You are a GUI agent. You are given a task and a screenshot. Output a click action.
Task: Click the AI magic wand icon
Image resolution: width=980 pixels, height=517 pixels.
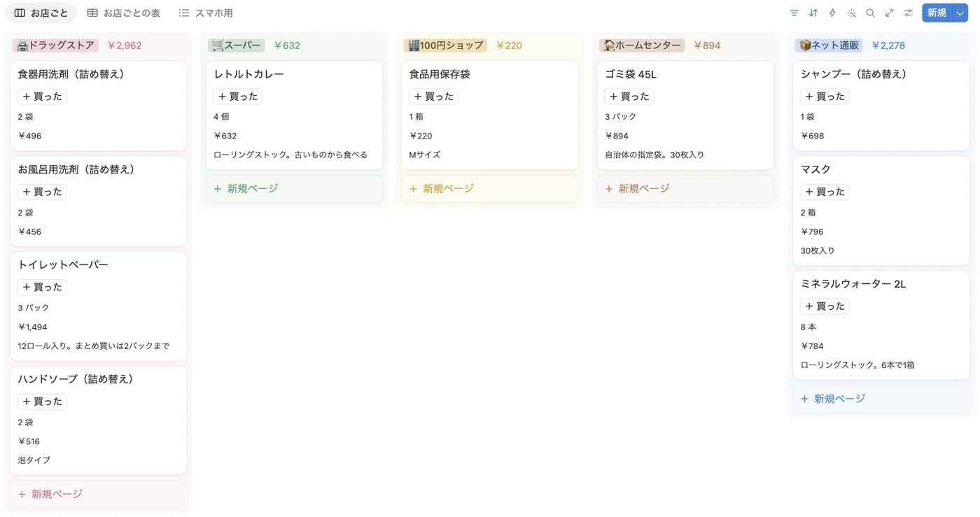[851, 13]
